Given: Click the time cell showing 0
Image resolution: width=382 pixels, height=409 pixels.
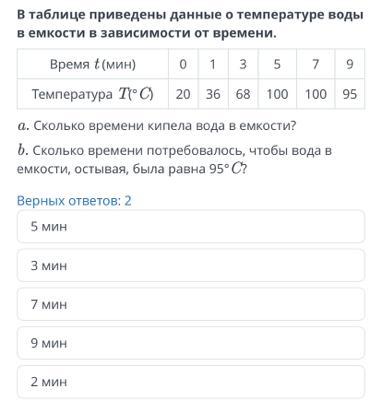Looking at the screenshot, I should [183, 64].
